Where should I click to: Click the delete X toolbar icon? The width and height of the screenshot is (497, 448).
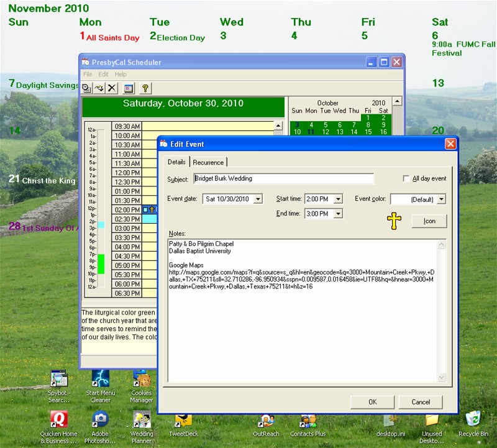coord(112,88)
